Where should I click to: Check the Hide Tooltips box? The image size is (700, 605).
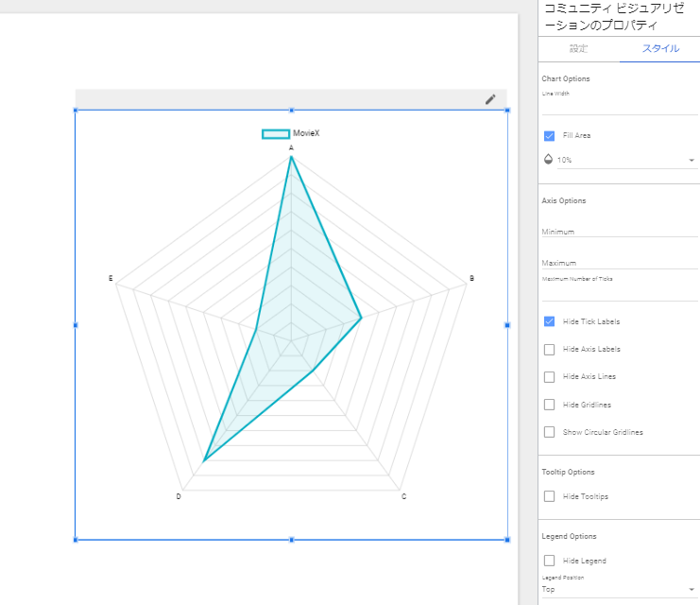click(550, 496)
